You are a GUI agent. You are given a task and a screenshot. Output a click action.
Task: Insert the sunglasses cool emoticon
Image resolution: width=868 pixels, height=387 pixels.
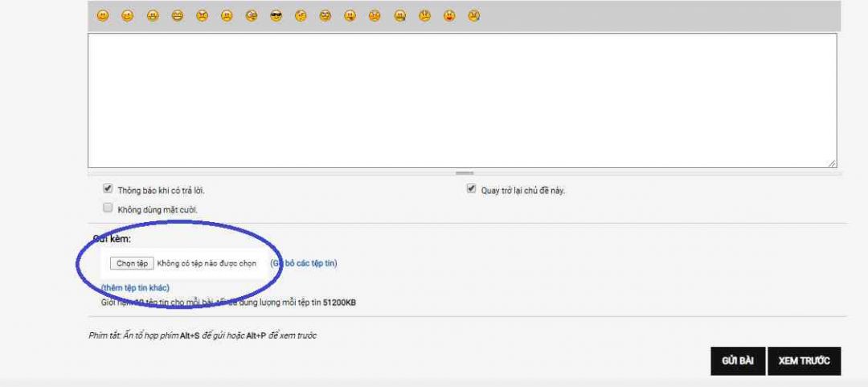pos(276,16)
